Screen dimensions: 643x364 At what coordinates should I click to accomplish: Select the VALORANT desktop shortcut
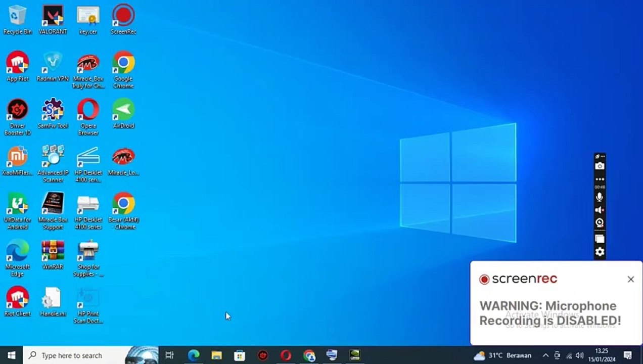pyautogui.click(x=53, y=20)
